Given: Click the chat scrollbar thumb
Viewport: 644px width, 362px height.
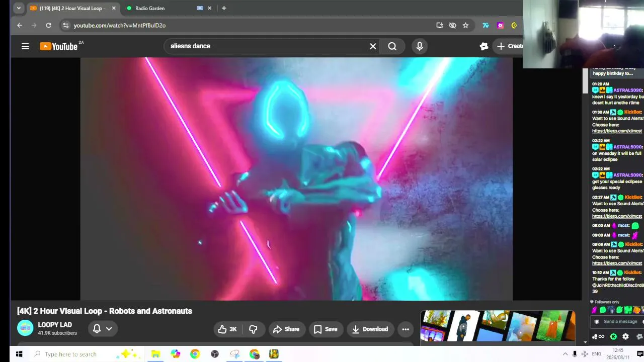Looking at the screenshot, I should (x=585, y=81).
